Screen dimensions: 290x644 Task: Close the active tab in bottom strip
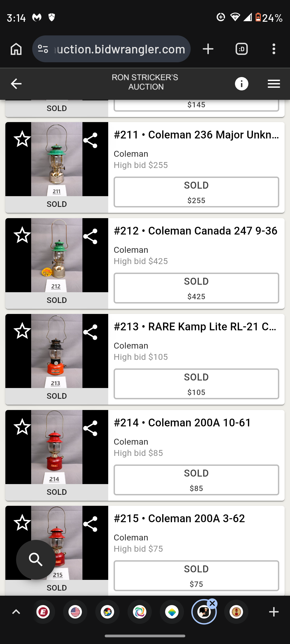[212, 604]
